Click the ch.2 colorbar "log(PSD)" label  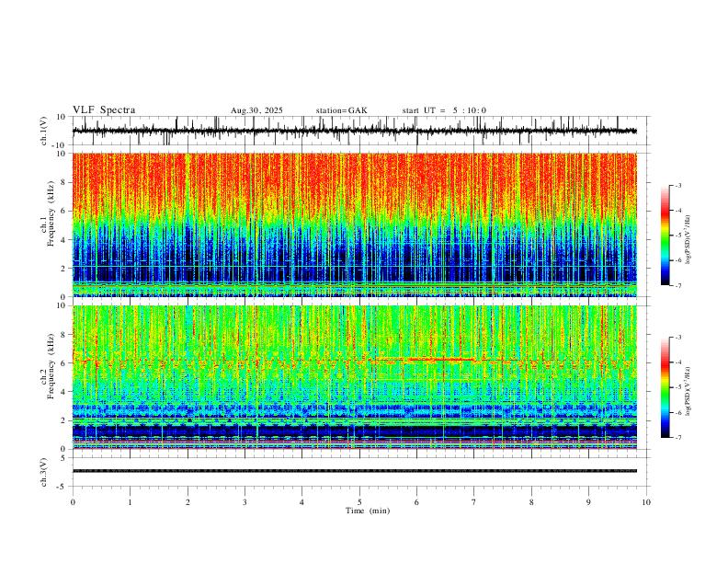coord(688,391)
